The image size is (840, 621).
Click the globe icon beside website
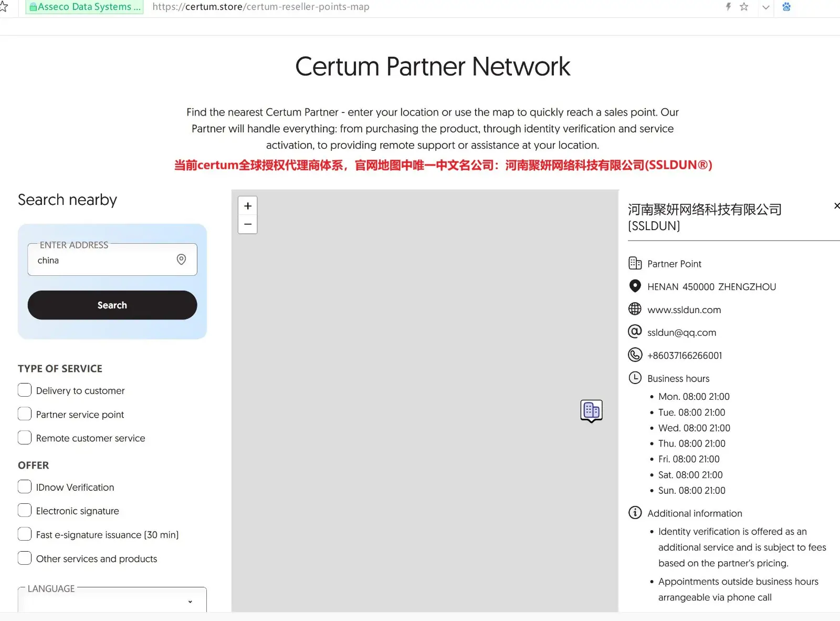pos(635,309)
